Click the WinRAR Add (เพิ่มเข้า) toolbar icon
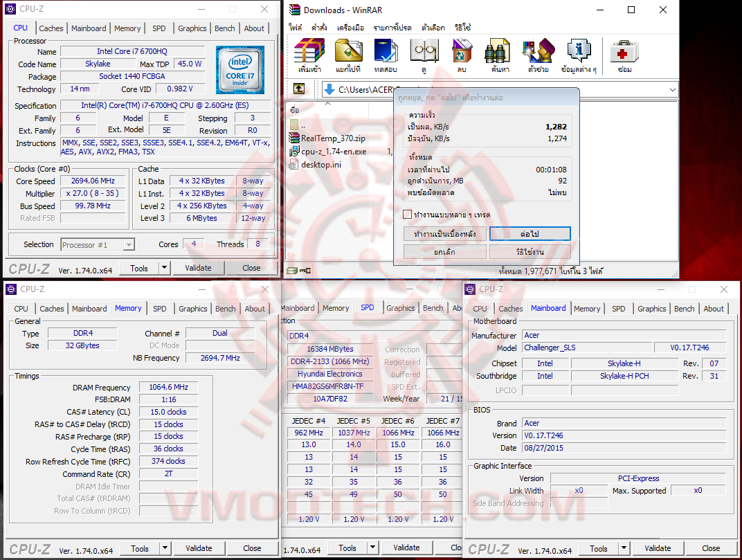 309,51
